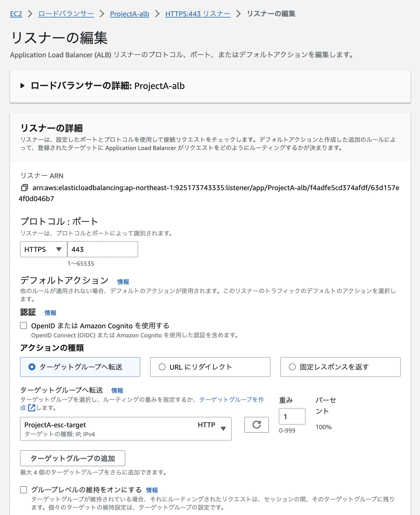Open ターゲットグループを作成 link
This screenshot has height=515, width=420.
232,399
